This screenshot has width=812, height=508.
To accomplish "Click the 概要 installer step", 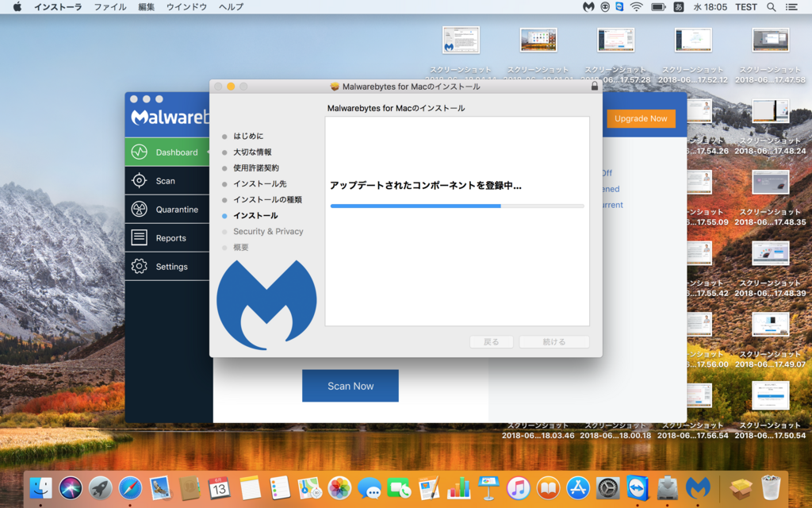I will click(241, 248).
